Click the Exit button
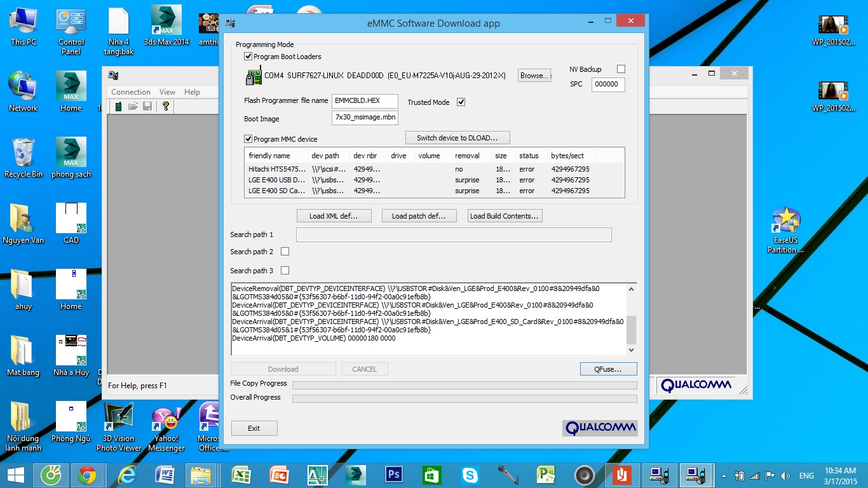868x488 pixels. click(254, 428)
